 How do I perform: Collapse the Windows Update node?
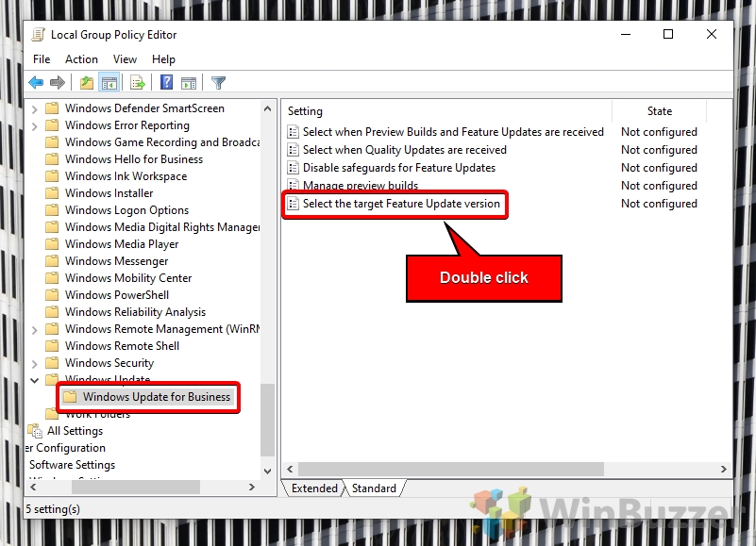34,380
